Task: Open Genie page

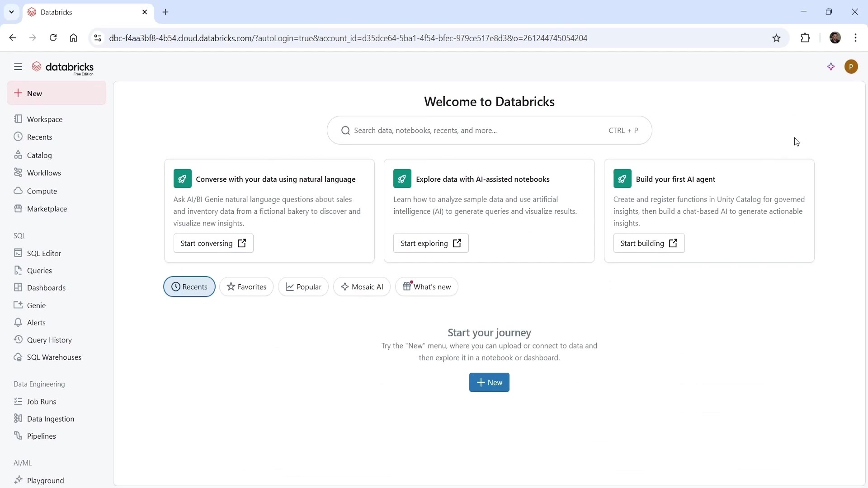Action: (x=57, y=305)
